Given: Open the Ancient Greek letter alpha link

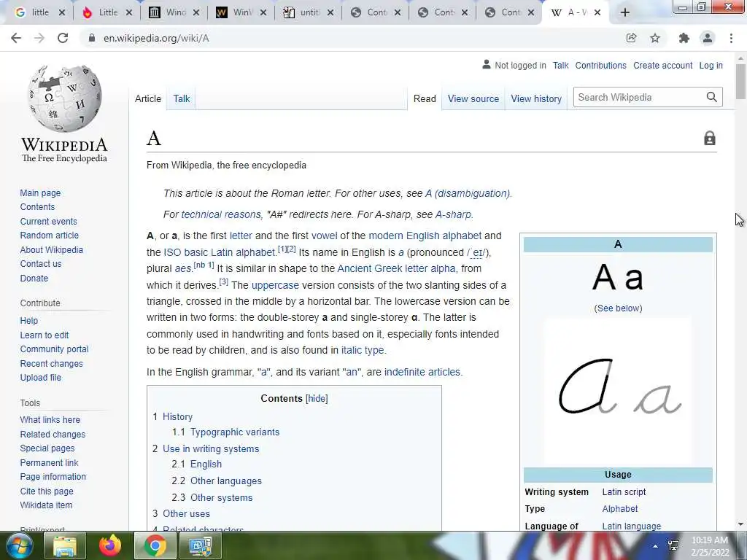Looking at the screenshot, I should click(396, 268).
